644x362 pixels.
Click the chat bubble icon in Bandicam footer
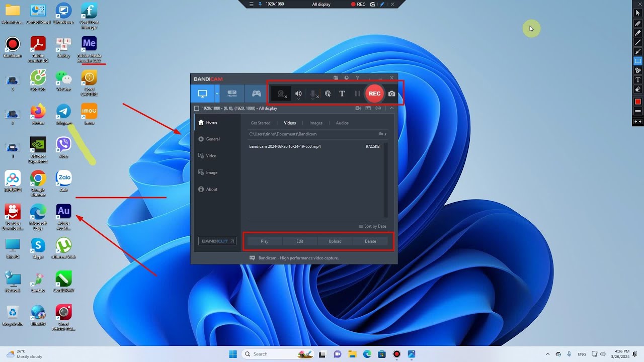click(253, 258)
